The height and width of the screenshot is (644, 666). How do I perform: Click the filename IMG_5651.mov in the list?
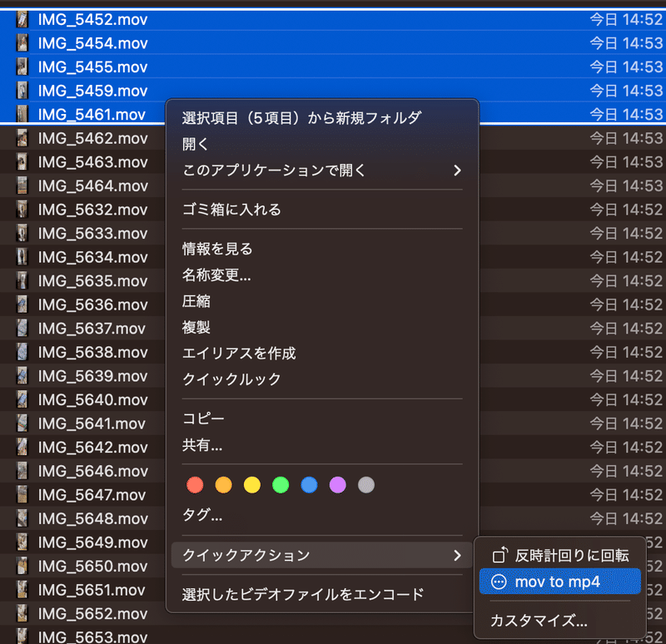pyautogui.click(x=92, y=590)
